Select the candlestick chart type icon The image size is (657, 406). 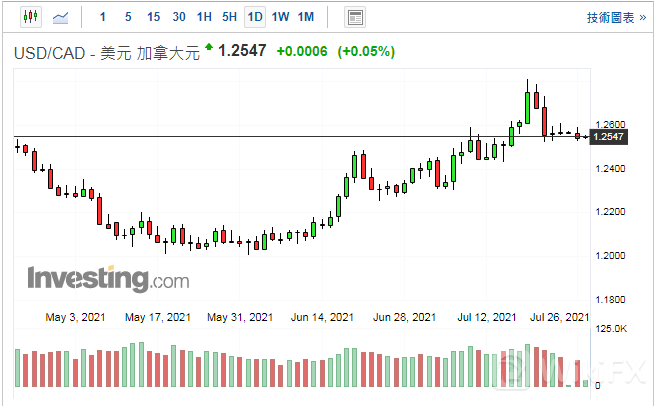[30, 17]
